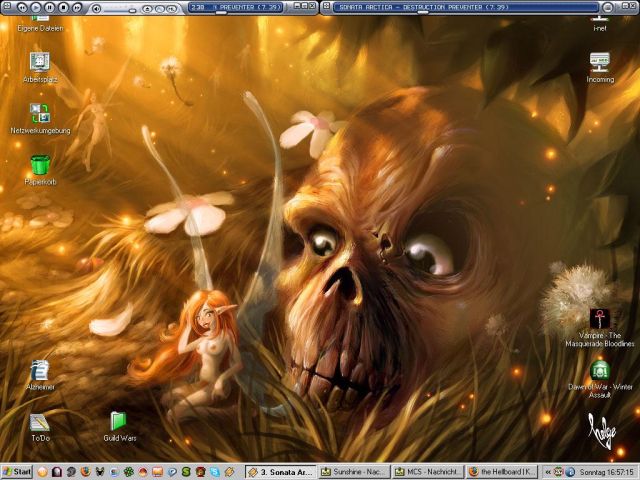Open the Papierkorb recycle bin
Image resolution: width=640 pixels, height=480 pixels.
coord(40,165)
